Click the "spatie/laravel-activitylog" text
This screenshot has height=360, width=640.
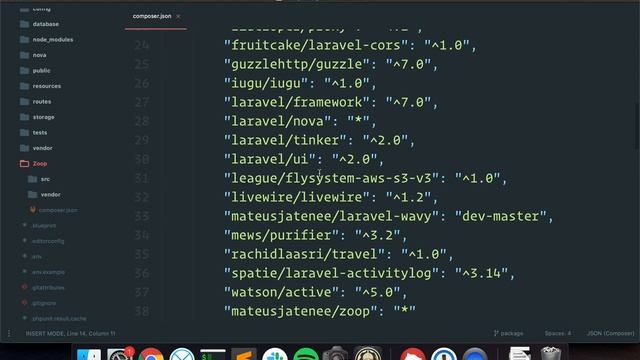(x=331, y=273)
